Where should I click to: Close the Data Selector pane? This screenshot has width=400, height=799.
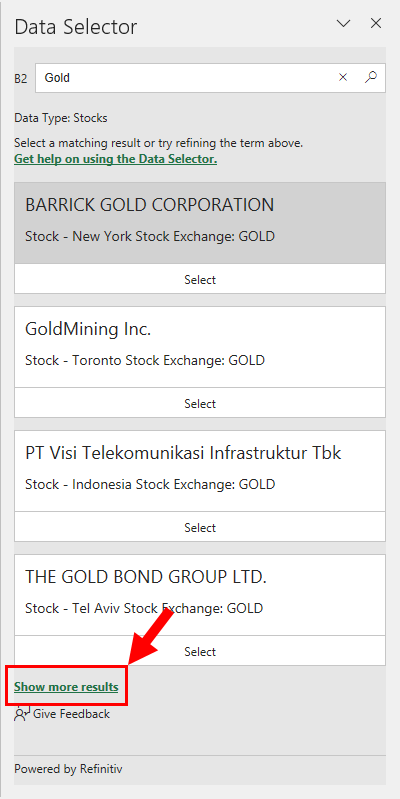pos(376,23)
